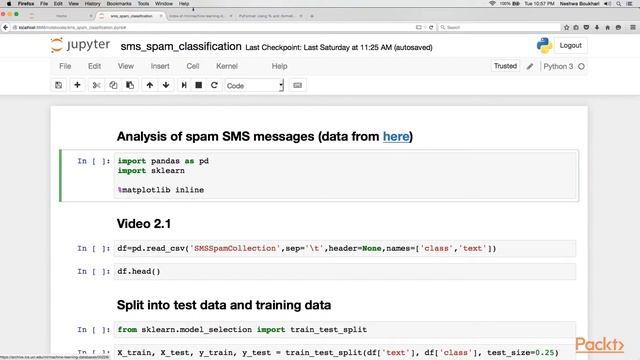Open a new Firefox tab plus button
The width and height of the screenshot is (640, 360).
tap(312, 16)
